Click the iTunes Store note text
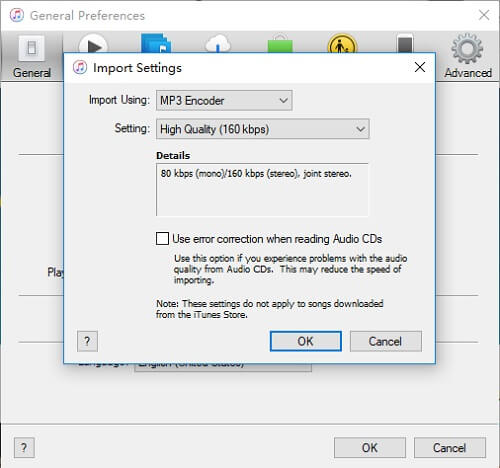Image resolution: width=500 pixels, height=468 pixels. tap(269, 309)
